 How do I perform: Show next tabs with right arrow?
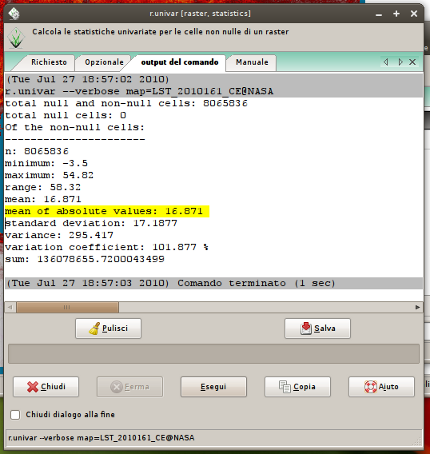point(400,62)
